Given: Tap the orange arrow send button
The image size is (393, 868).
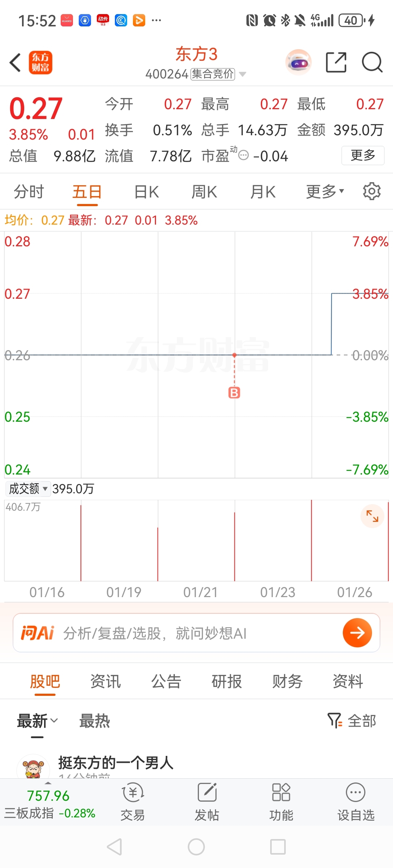Looking at the screenshot, I should [x=357, y=633].
